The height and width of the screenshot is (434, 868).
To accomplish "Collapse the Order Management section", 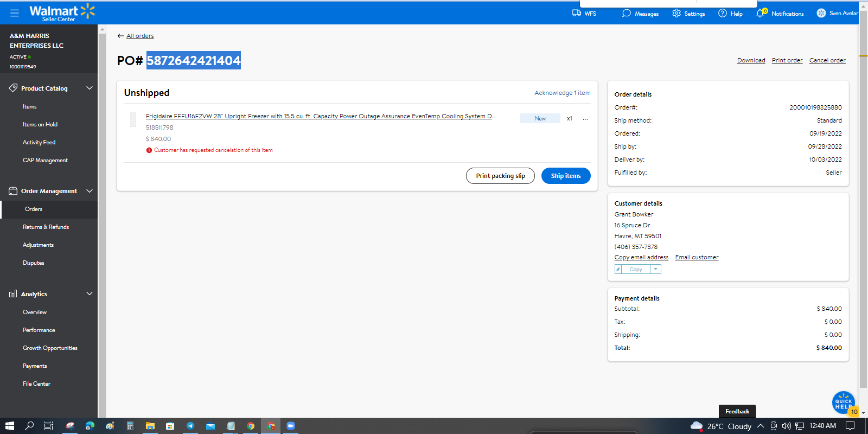I will point(90,191).
